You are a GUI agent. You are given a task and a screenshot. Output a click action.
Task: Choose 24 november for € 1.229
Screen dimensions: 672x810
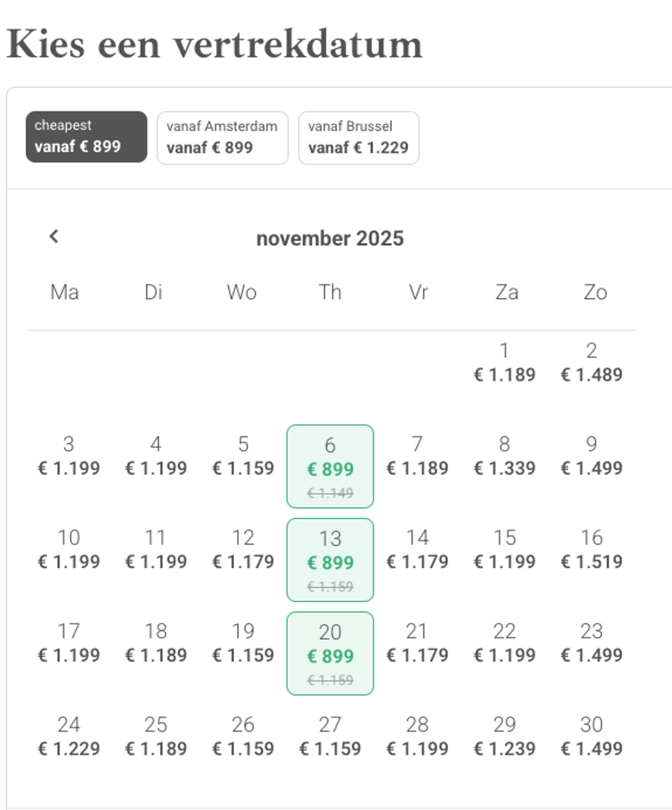click(69, 736)
